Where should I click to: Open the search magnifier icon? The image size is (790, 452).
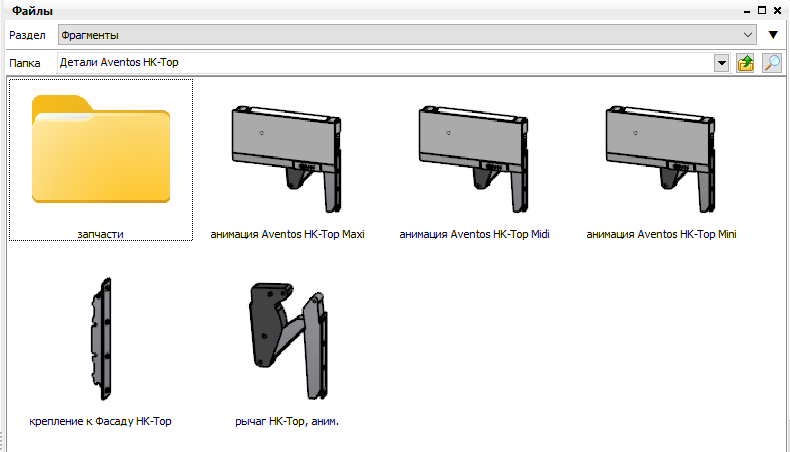click(x=772, y=63)
